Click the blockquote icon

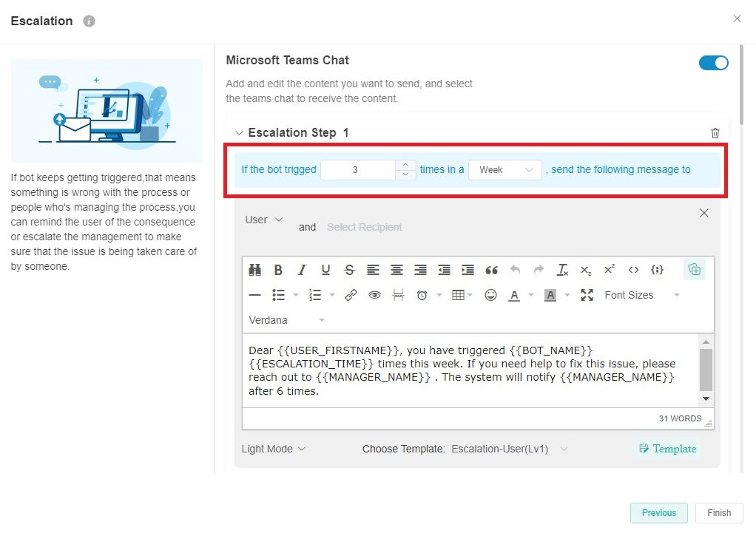(491, 270)
